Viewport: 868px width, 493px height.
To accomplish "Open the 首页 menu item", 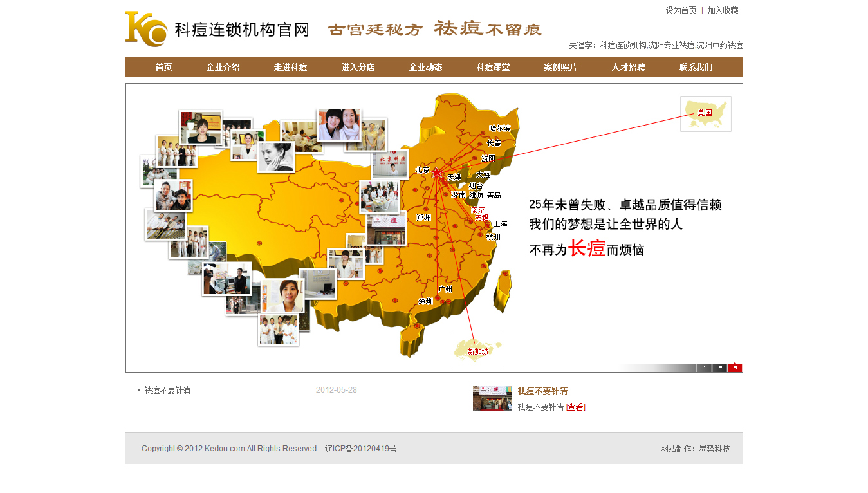I will (x=163, y=67).
